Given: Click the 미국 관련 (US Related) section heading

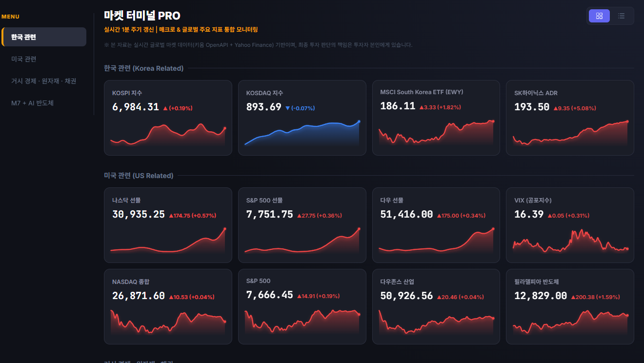Looking at the screenshot, I should (x=139, y=176).
